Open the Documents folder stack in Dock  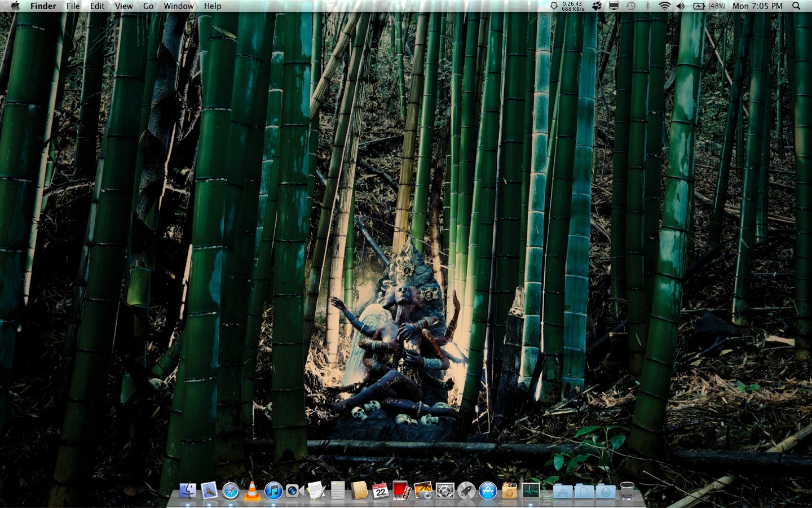click(584, 491)
